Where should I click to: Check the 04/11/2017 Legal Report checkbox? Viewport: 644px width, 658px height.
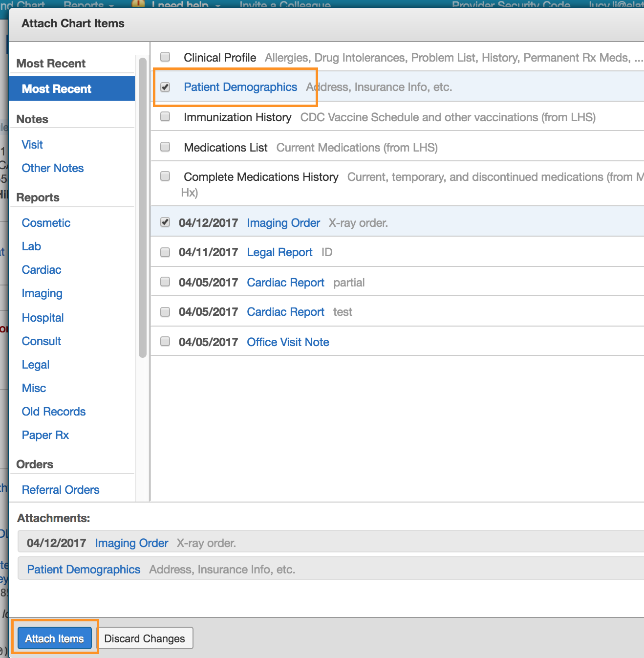(x=165, y=252)
